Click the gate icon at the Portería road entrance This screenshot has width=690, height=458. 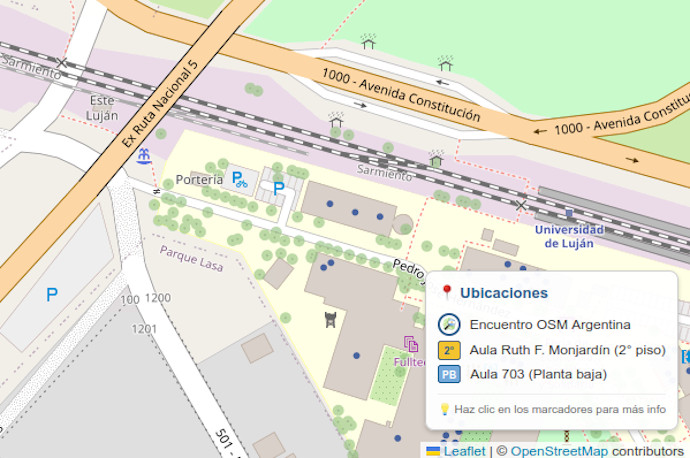pos(156,192)
